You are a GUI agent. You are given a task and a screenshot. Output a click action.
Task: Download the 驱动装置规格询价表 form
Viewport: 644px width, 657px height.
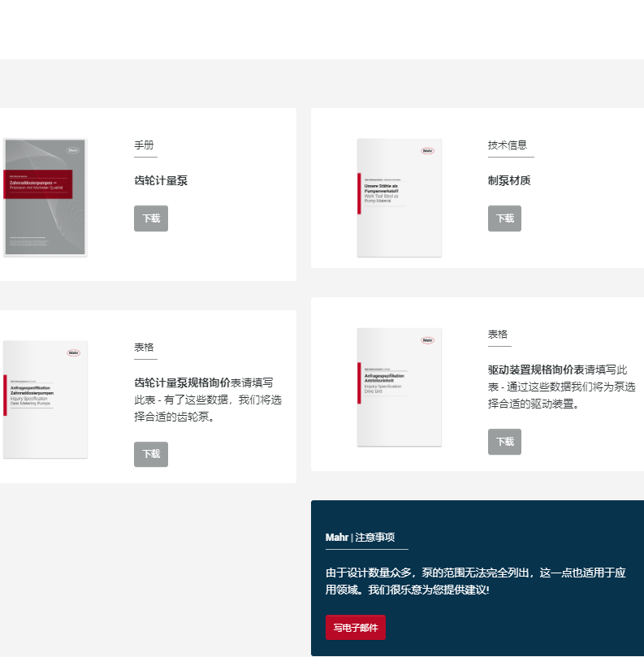click(504, 442)
